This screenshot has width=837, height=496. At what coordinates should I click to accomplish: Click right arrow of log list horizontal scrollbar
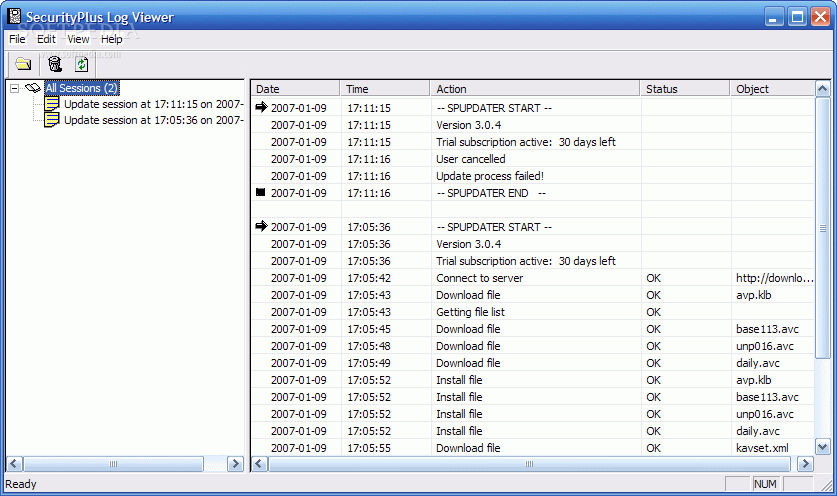(805, 464)
